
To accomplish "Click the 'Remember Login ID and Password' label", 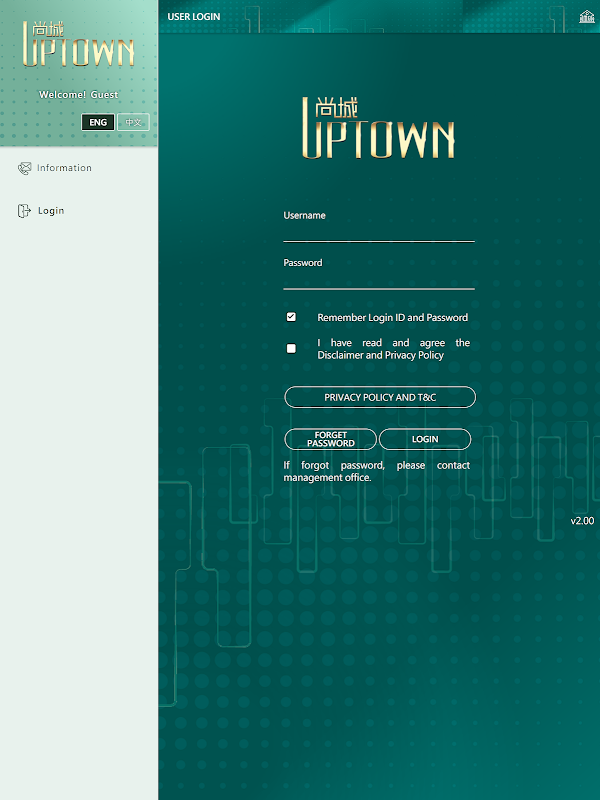I will [x=392, y=317].
